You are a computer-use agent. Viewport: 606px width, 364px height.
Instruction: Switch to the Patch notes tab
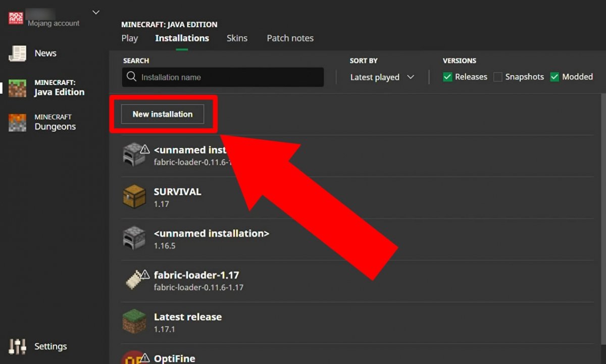click(x=290, y=38)
